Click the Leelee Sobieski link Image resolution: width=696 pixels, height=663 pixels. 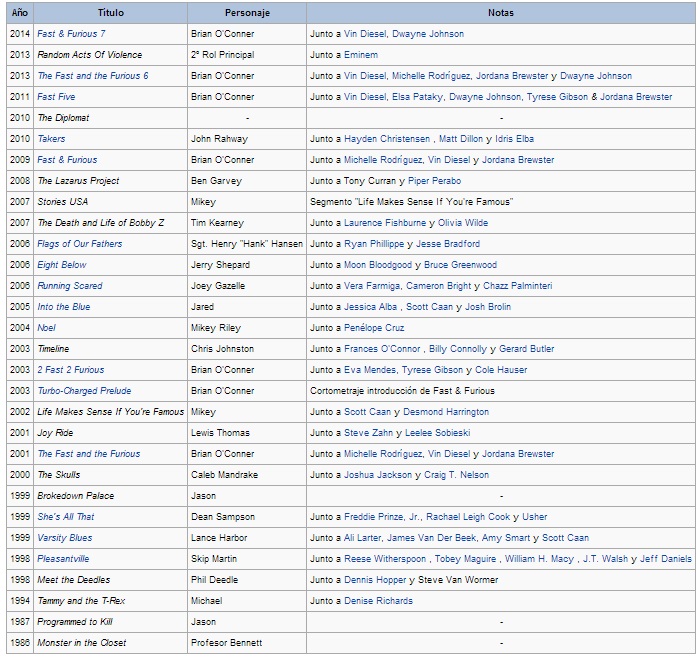click(438, 433)
